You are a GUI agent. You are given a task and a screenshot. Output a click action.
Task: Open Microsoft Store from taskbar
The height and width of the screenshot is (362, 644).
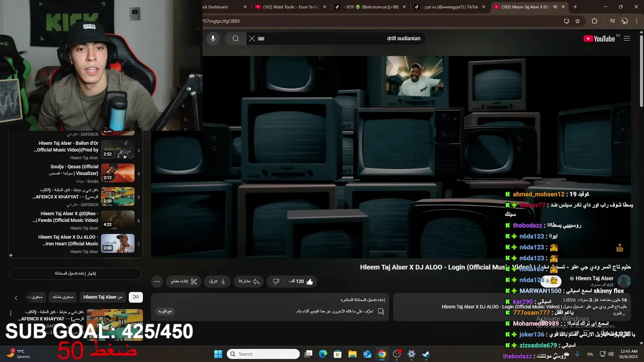(338, 354)
